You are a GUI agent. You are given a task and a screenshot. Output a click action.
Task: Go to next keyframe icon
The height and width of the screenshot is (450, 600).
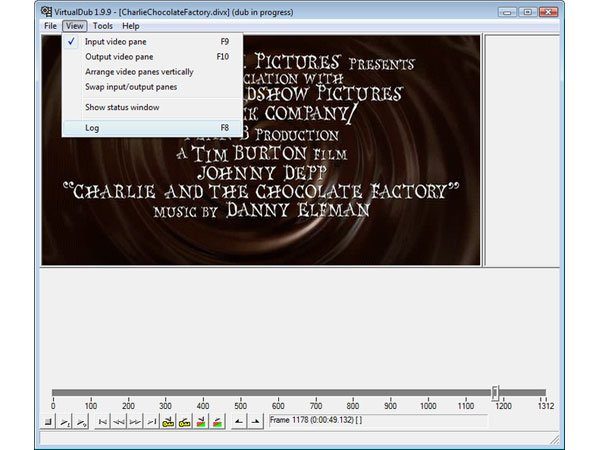point(184,421)
